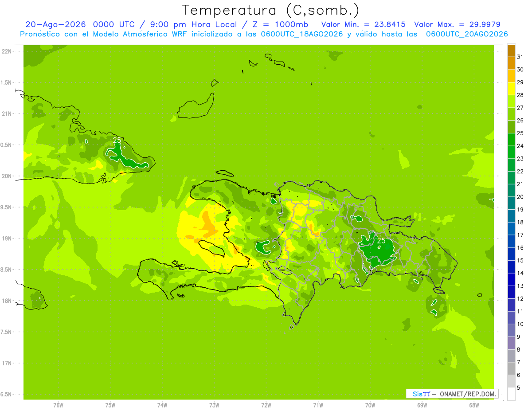Click the '69W' longitude label

click(422, 405)
